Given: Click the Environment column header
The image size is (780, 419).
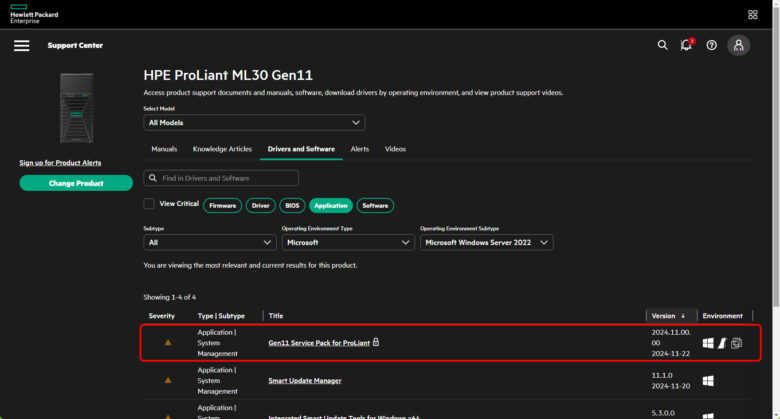Looking at the screenshot, I should (722, 316).
